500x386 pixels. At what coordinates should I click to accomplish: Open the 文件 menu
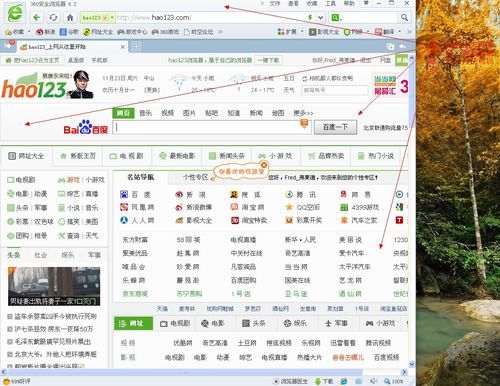tap(275, 3)
